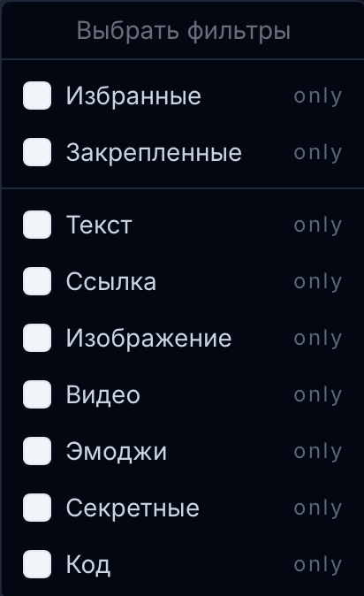364x596 pixels.
Task: Tick the Ссылка checkbox
Action: tap(37, 281)
